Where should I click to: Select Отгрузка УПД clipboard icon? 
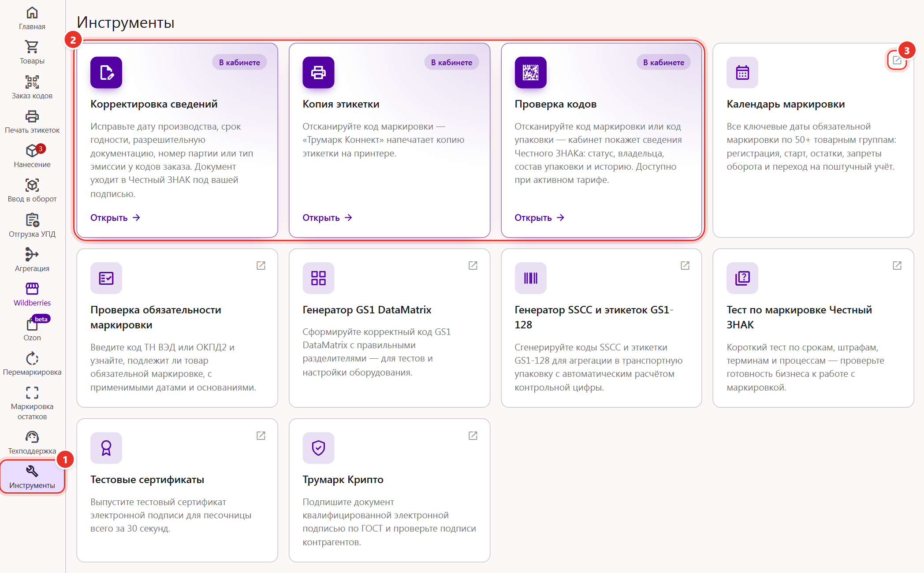pos(32,220)
